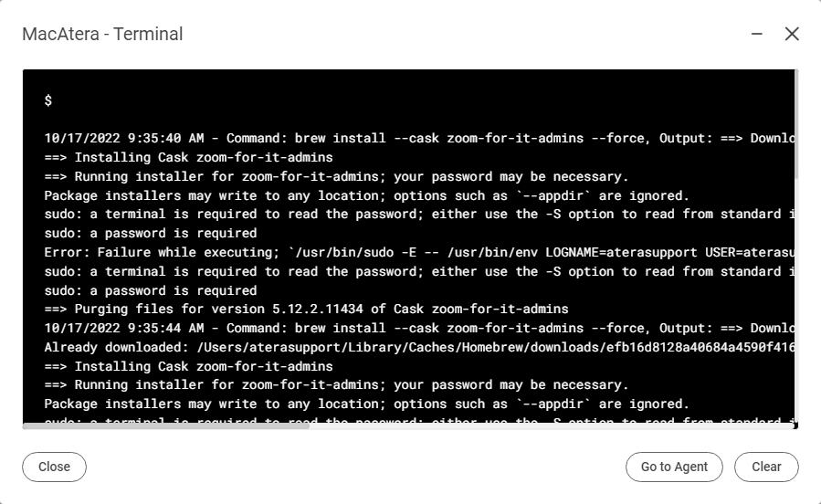Minimize the MacAtera Terminal dialog
Image resolution: width=821 pixels, height=504 pixels.
(756, 34)
